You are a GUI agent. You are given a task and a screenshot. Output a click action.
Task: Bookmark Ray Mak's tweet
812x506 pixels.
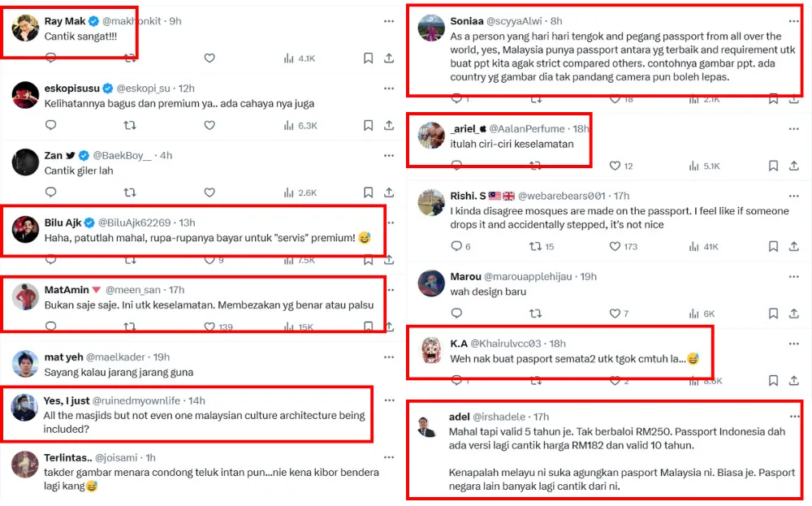click(x=368, y=58)
